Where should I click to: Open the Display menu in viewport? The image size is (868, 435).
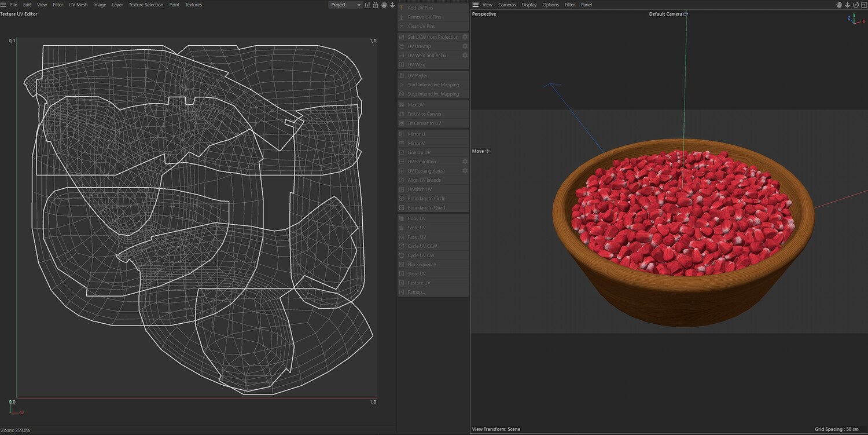coord(529,5)
